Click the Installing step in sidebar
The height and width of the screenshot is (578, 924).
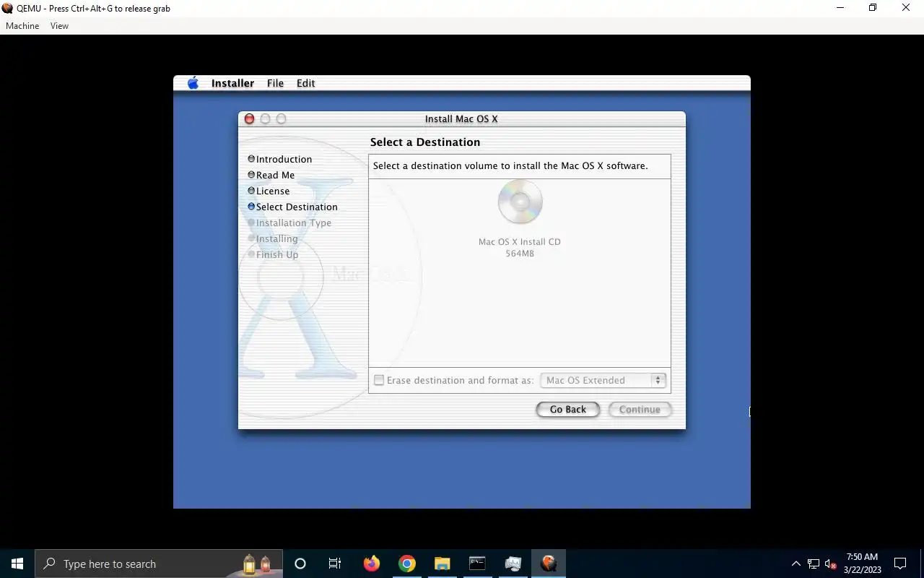click(272, 238)
